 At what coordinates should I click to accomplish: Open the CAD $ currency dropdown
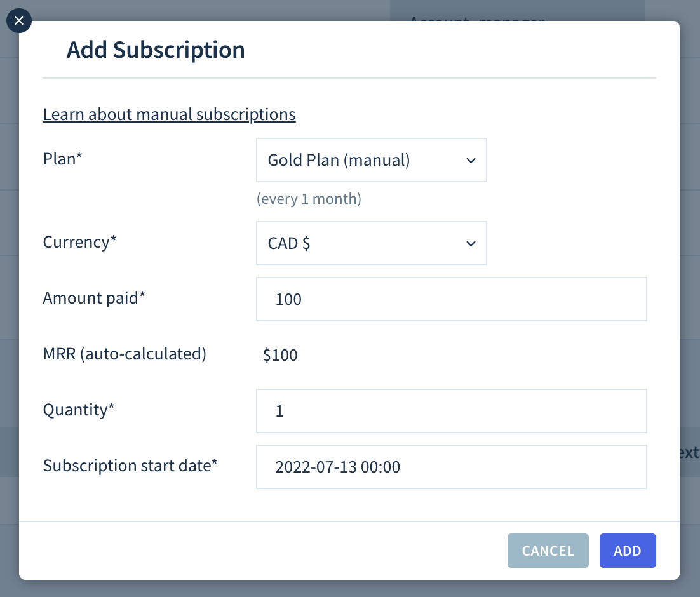pos(371,243)
